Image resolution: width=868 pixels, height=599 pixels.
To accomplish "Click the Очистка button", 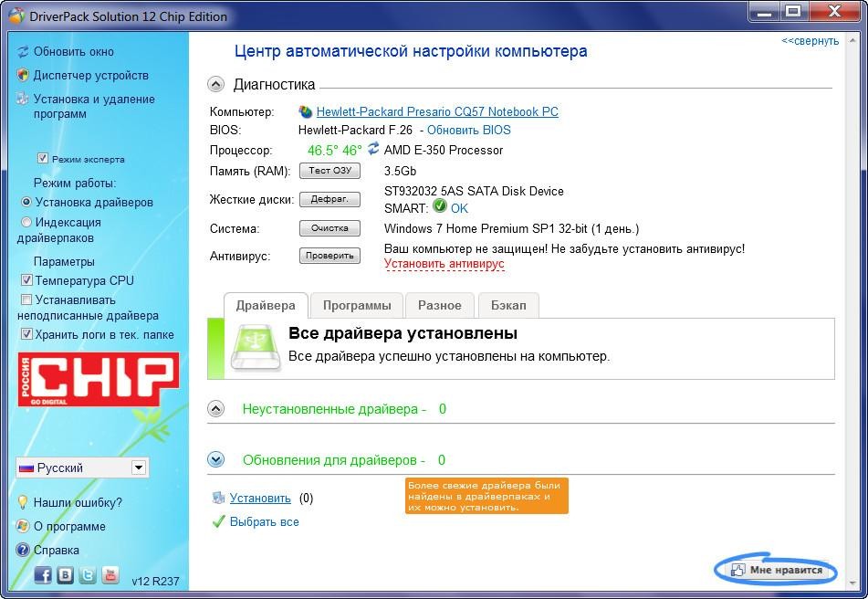I will click(x=329, y=228).
